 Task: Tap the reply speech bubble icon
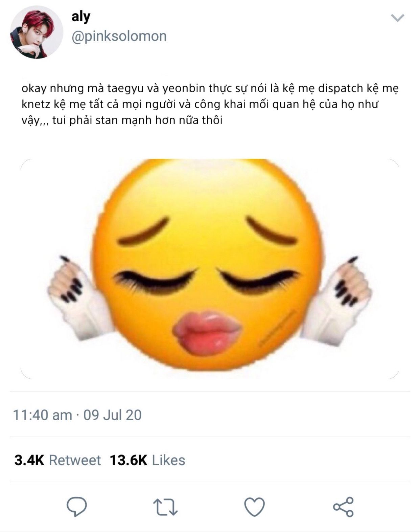(x=77, y=507)
